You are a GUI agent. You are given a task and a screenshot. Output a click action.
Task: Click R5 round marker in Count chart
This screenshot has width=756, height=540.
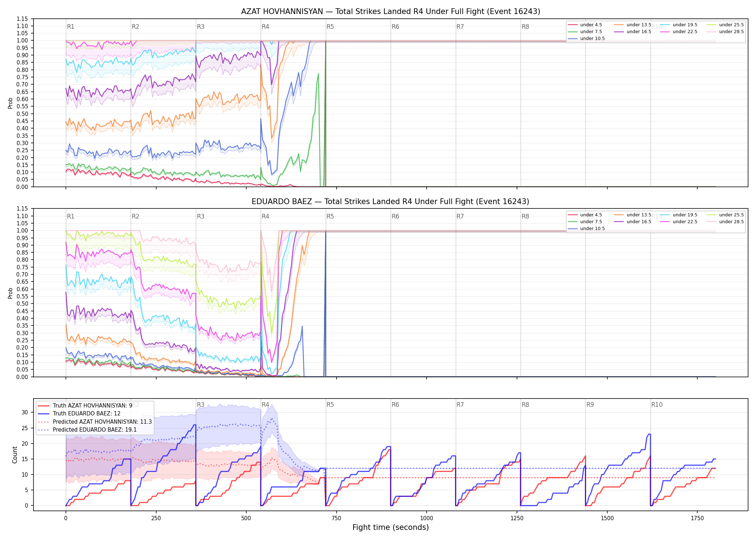tap(330, 405)
